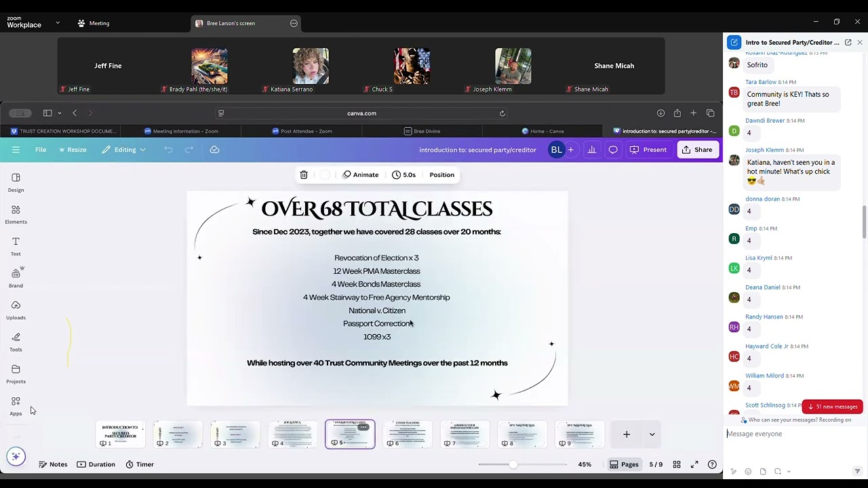Delete the selected page with trash icon
Viewport: 868px width, 488px height.
[x=304, y=175]
